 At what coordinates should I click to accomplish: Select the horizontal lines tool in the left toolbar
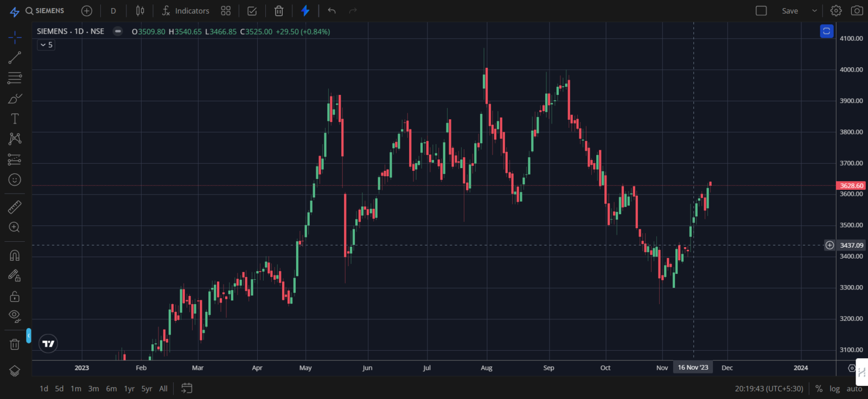tap(15, 78)
